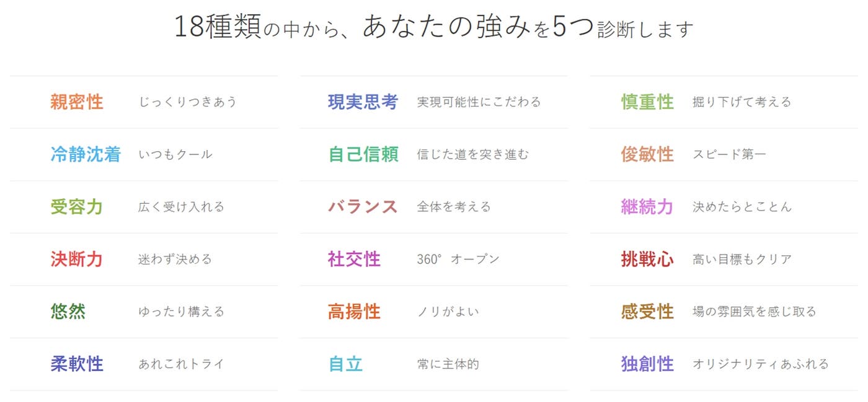Click the バランス strength label

click(363, 207)
